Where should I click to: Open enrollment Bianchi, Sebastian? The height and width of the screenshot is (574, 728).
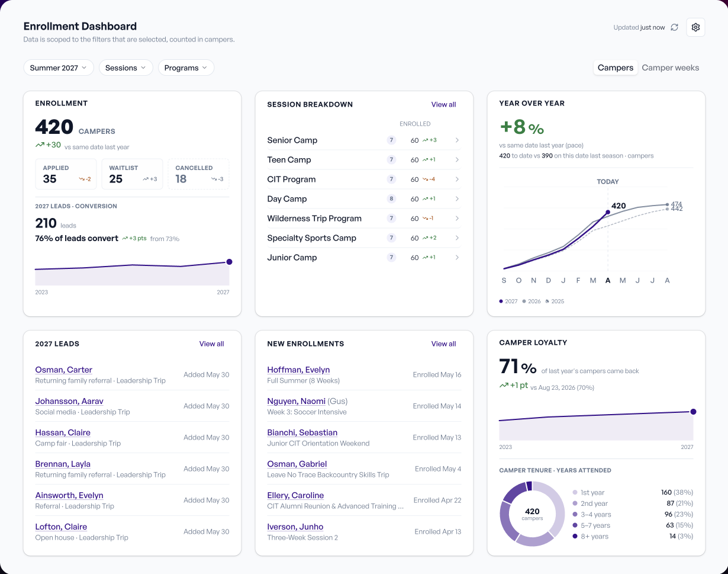point(302,432)
